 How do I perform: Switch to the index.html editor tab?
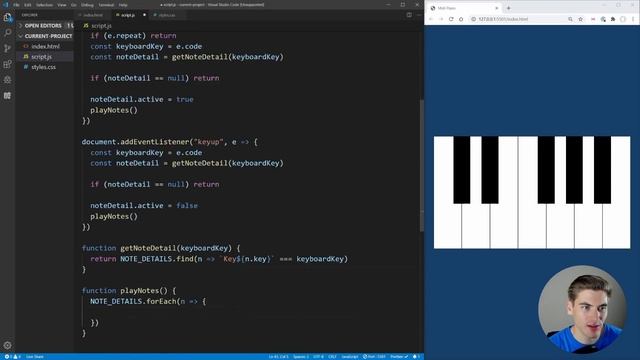click(93, 15)
